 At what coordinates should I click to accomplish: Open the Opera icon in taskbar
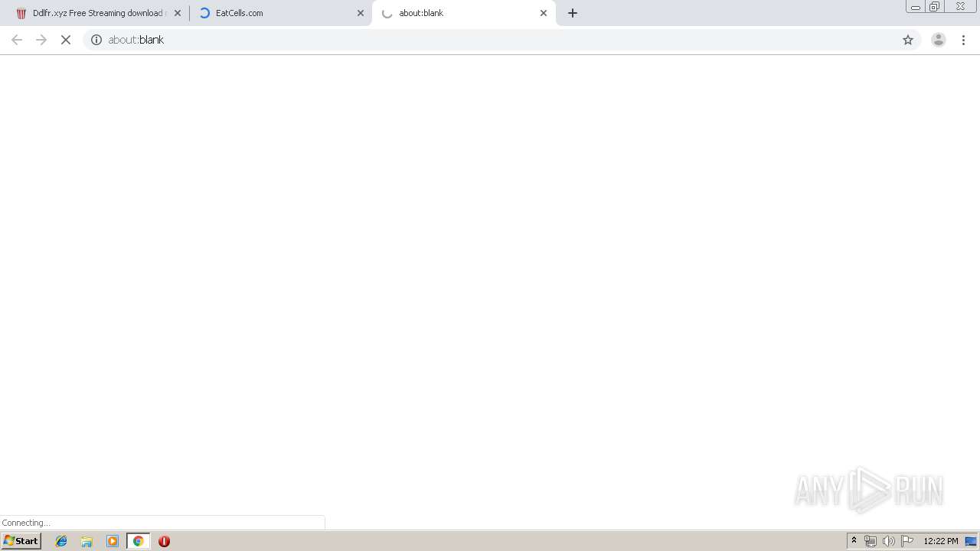[x=164, y=541]
